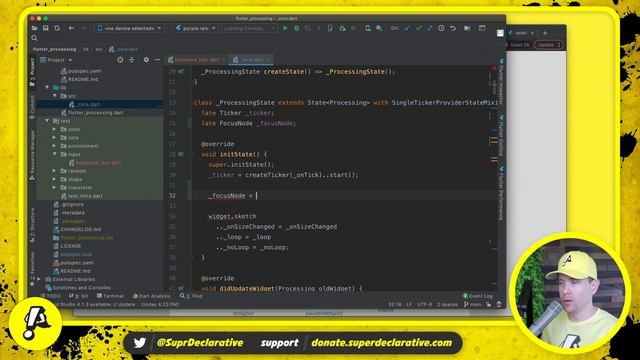The height and width of the screenshot is (360, 640).
Task: Open the purple rain run configuration dropdown
Action: tap(196, 28)
